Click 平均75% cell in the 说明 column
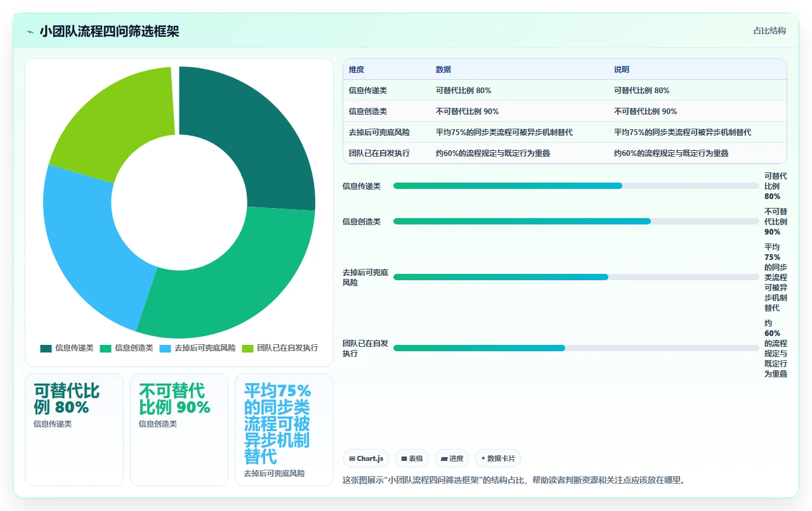 coord(683,133)
